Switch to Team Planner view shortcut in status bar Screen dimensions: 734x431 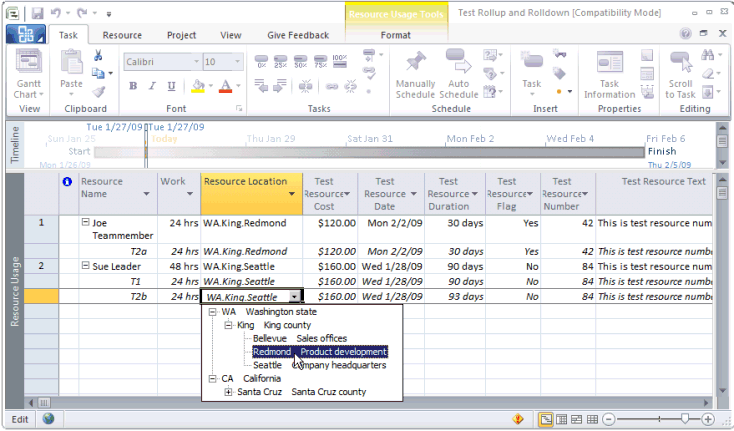tap(577, 419)
